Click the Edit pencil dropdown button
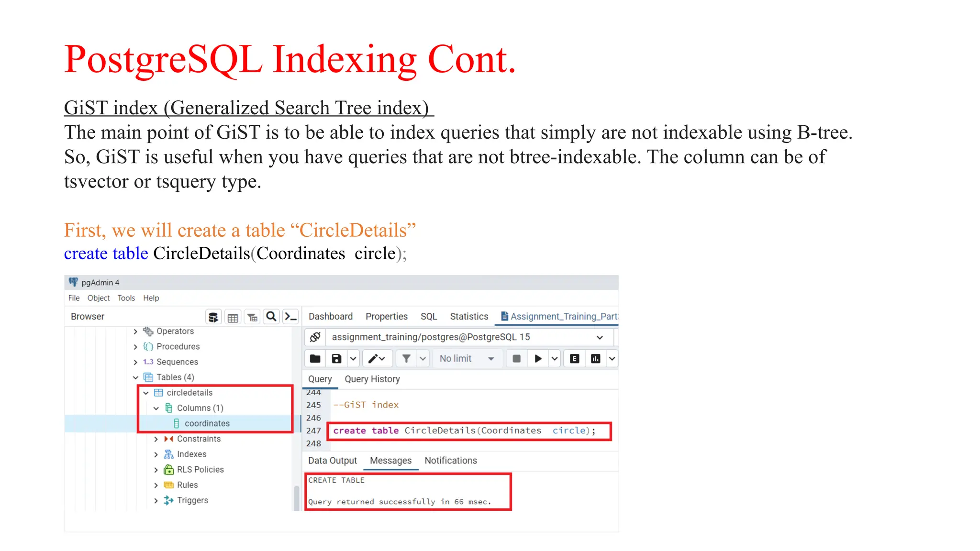The width and height of the screenshot is (980, 551). point(377,359)
